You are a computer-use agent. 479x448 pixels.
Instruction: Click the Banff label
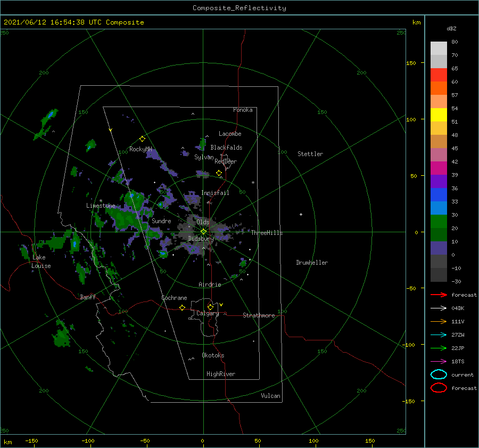tap(88, 297)
